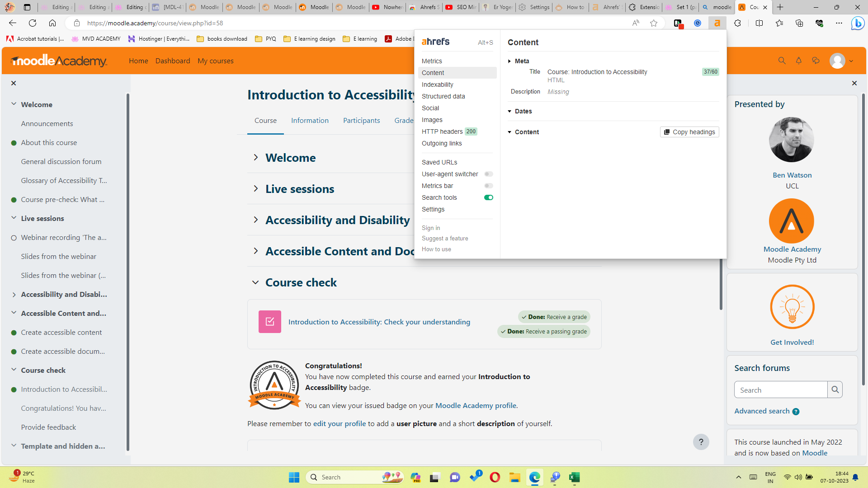Open Windows Start menu
This screenshot has width=868, height=488.
coord(294,477)
